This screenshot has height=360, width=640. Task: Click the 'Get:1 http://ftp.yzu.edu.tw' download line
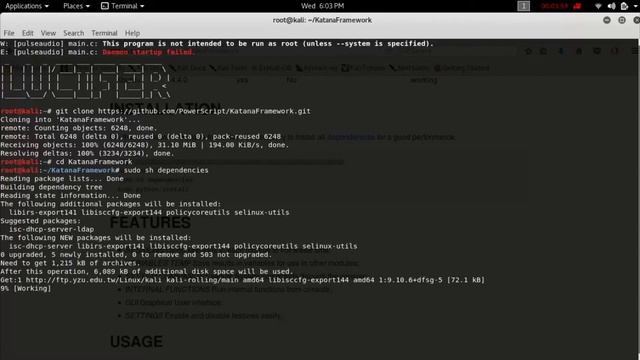(x=242, y=280)
